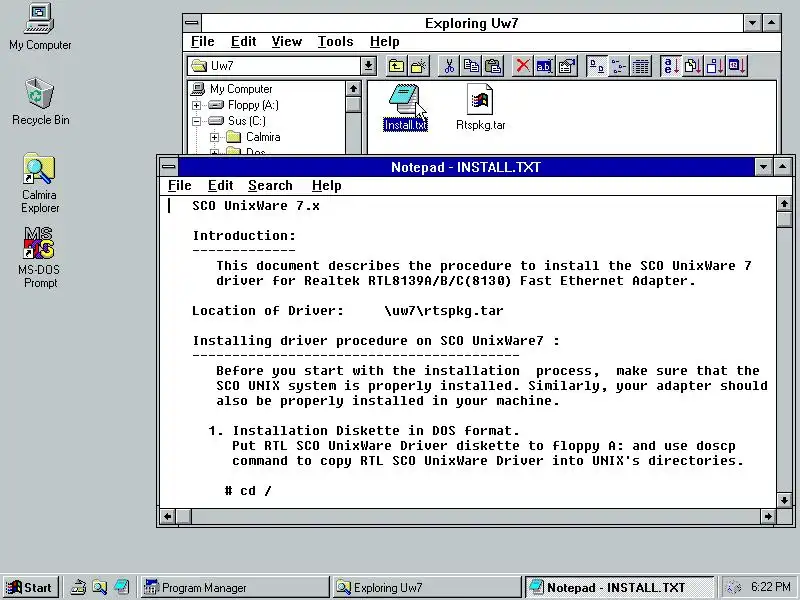Open the Uw7 folder dropdown arrow
800x600 pixels.
[368, 66]
